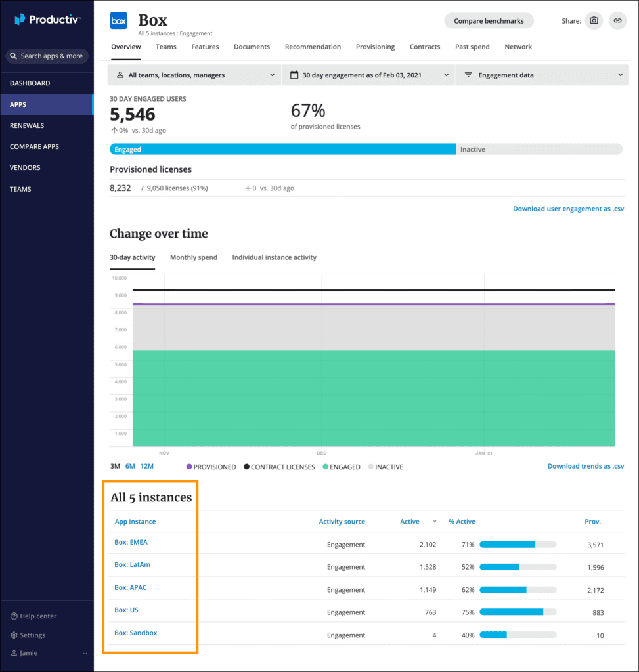The image size is (639, 672).
Task: Open the Box: LatAm instance
Action: tap(132, 565)
